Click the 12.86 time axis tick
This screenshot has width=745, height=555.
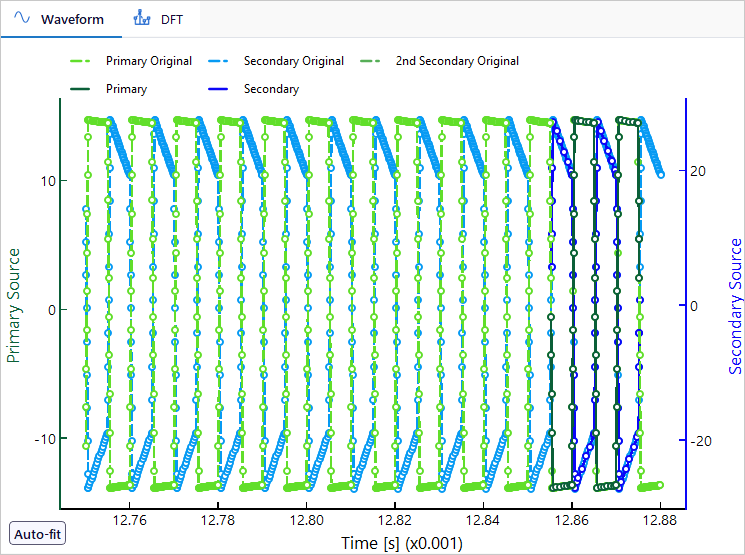pos(572,520)
